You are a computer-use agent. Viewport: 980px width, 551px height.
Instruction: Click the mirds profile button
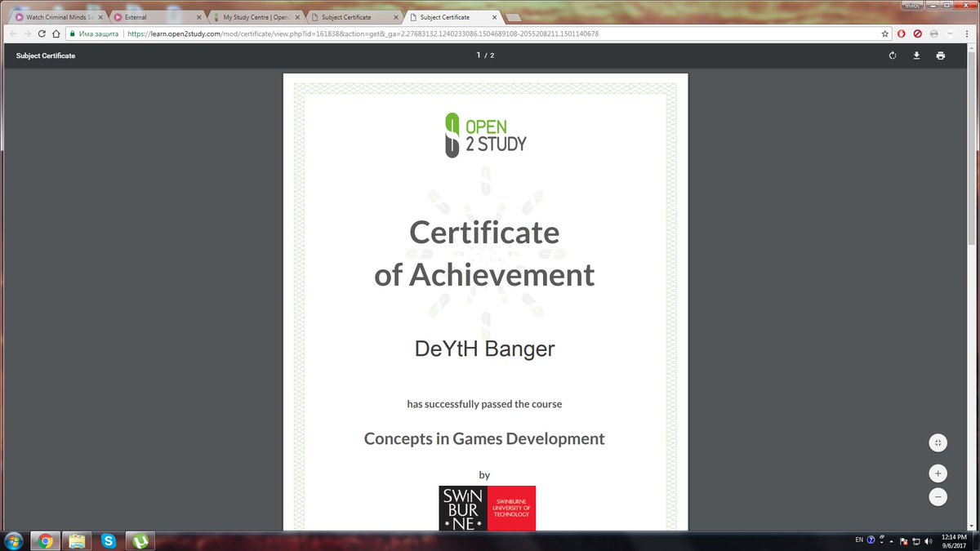(911, 5)
